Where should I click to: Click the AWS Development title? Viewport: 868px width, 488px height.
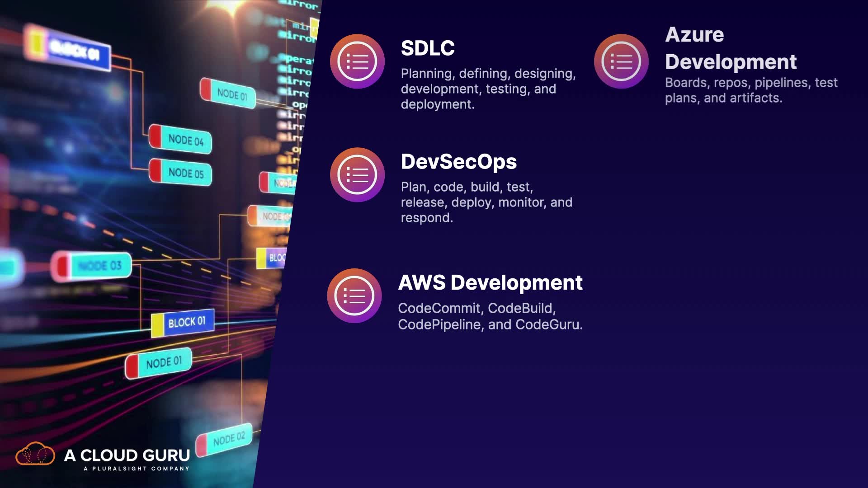coord(490,283)
